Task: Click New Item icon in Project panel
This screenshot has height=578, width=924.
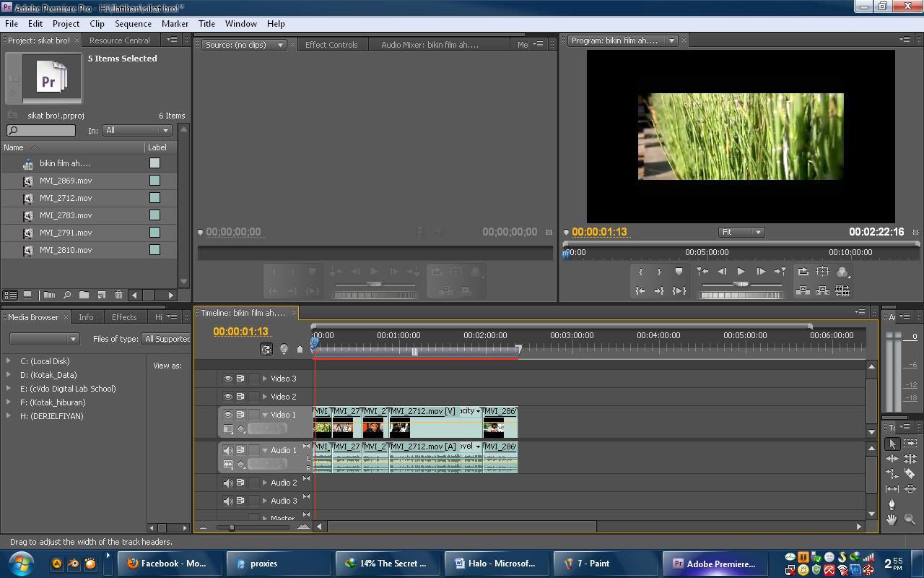Action: coord(102,295)
